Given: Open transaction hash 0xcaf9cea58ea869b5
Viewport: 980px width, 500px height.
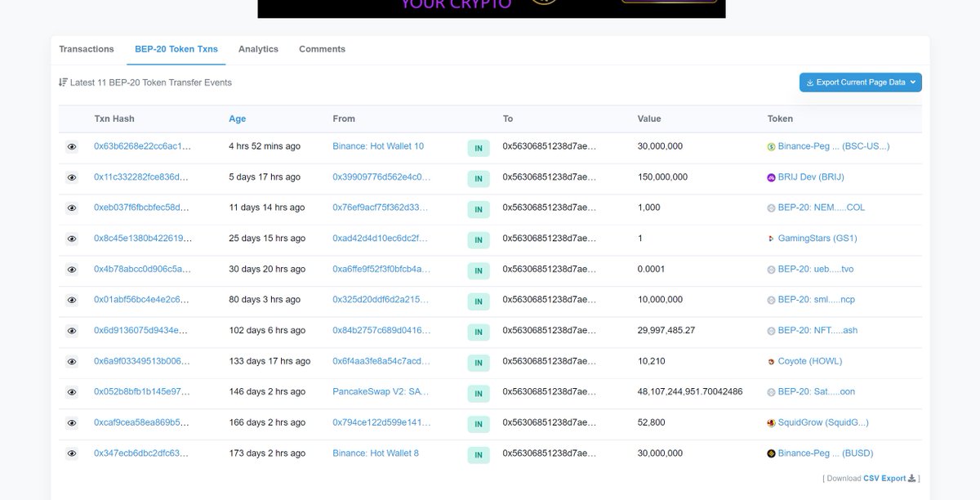Looking at the screenshot, I should tap(141, 422).
